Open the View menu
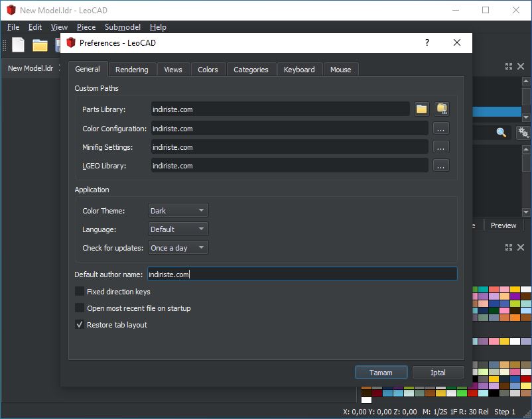Image resolution: width=532 pixels, height=419 pixels. (59, 27)
